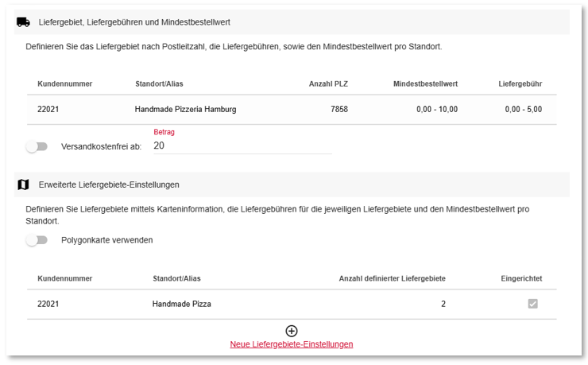This screenshot has width=588, height=365.
Task: Enable the Polygonkarte verwenden switch
Action: [x=37, y=240]
